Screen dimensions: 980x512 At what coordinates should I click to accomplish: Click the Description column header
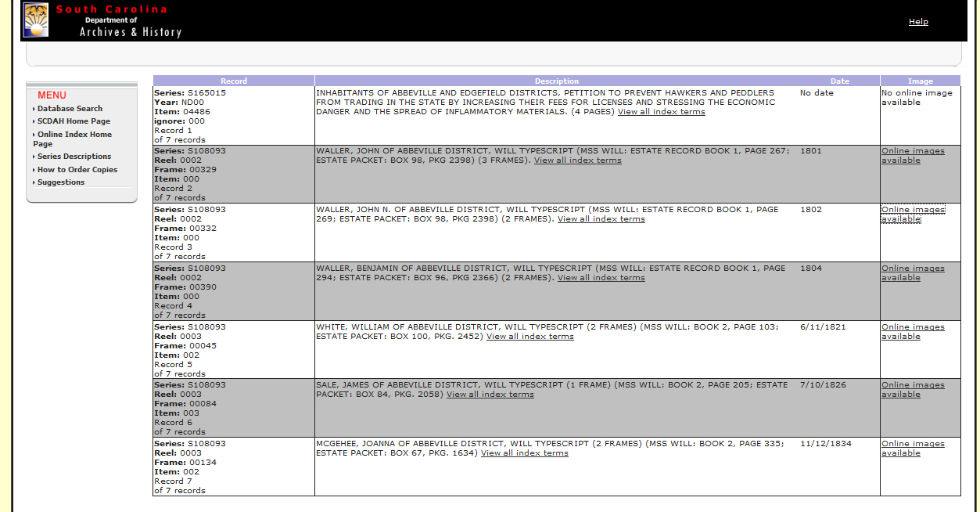coord(557,81)
